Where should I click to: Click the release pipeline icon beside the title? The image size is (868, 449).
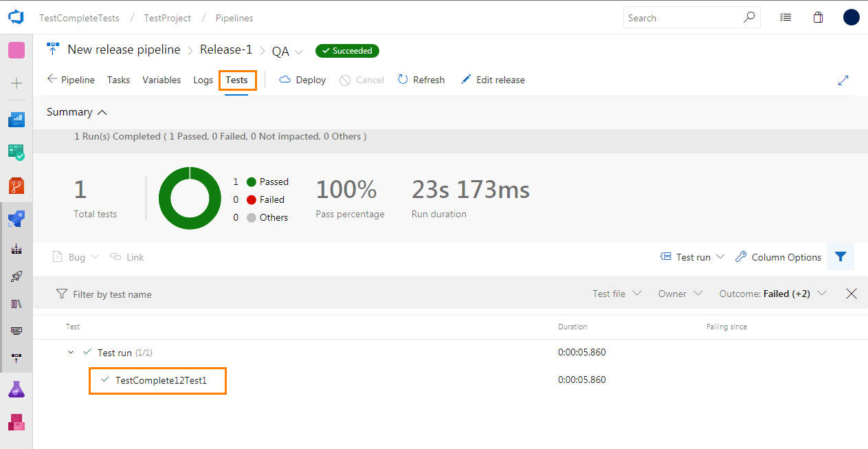[x=53, y=49]
